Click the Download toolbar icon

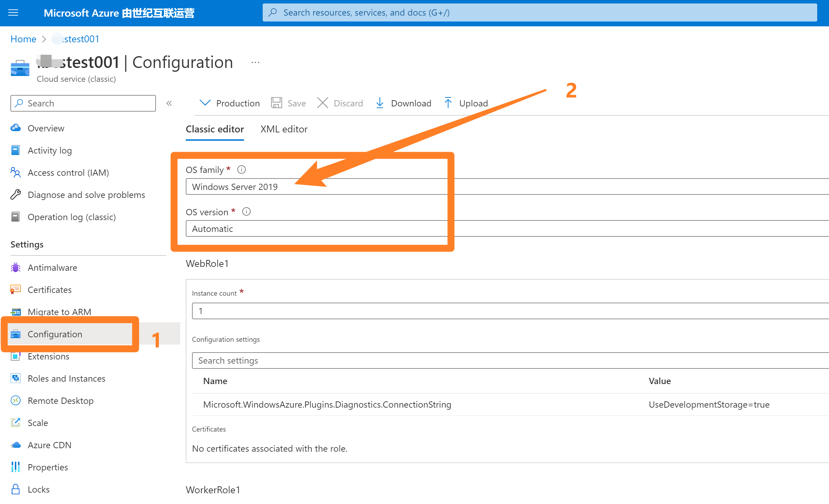[380, 103]
